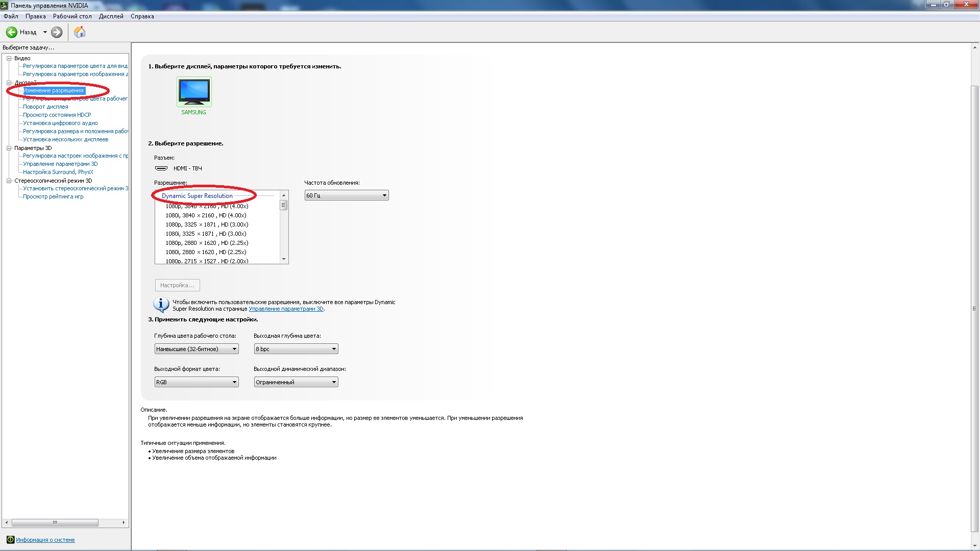Open the Back history dropdown arrow
Viewport: 980px width, 551px height.
[45, 32]
